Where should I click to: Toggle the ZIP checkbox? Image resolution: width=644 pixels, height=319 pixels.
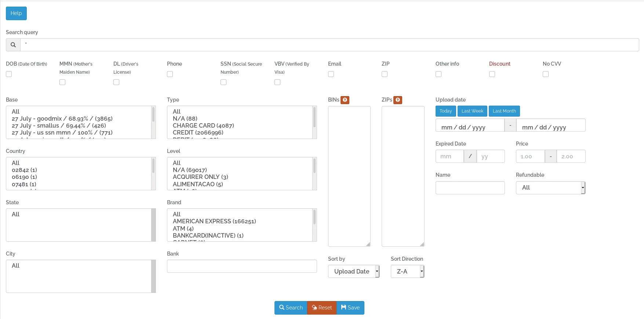pyautogui.click(x=385, y=74)
